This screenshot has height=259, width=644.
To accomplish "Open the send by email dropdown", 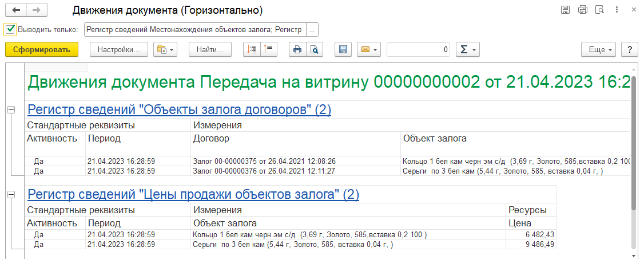I will (369, 49).
